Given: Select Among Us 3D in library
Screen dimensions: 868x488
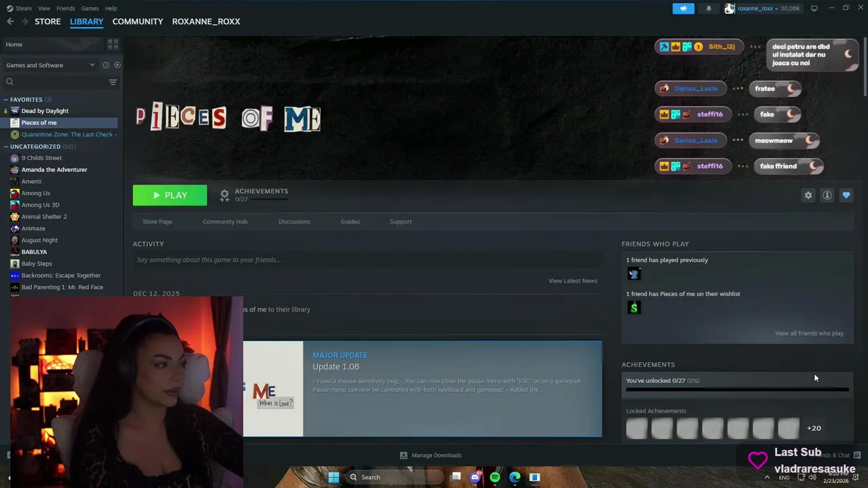Looking at the screenshot, I should (x=40, y=205).
